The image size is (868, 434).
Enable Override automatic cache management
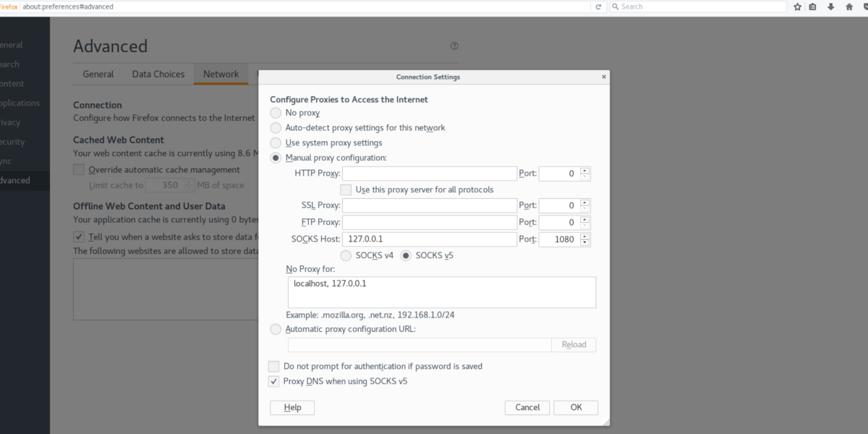tap(79, 170)
